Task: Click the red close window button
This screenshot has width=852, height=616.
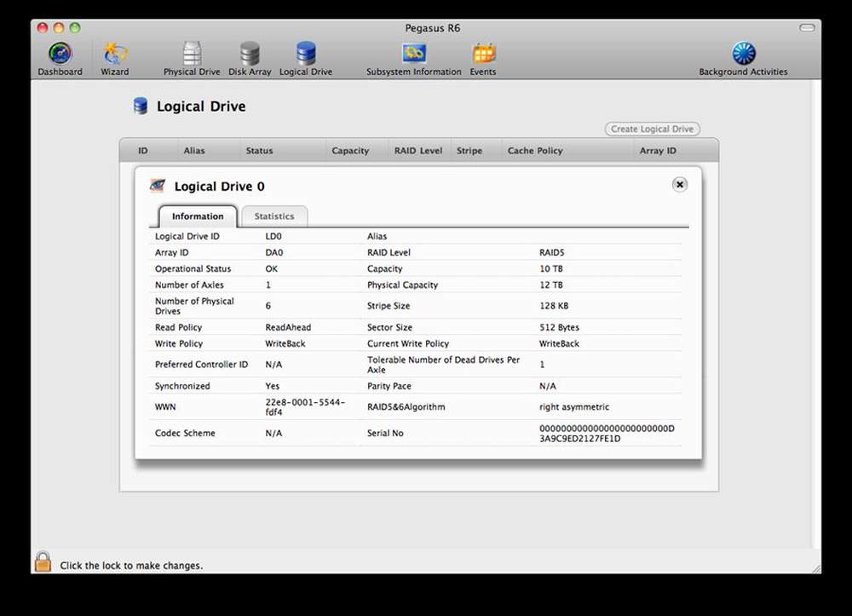Action: tap(43, 28)
